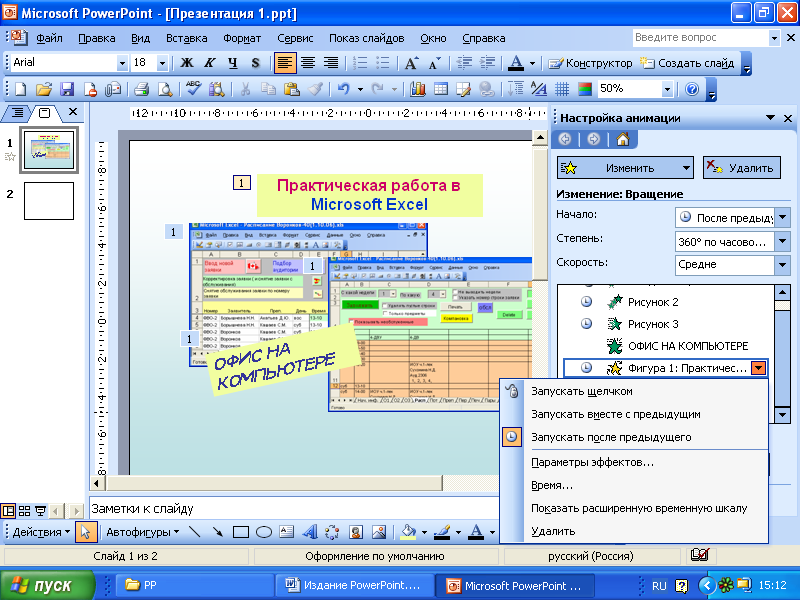Open print preview

tap(165, 89)
